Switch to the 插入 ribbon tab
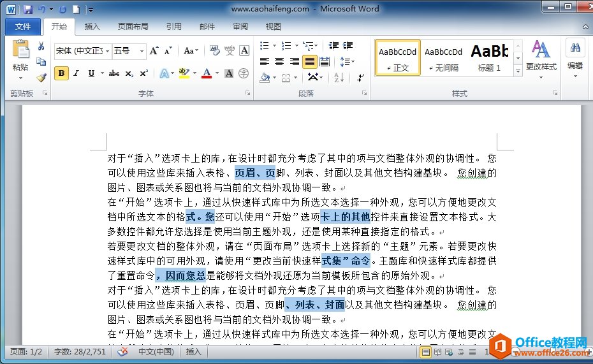Screen dimensions: 593x364 pos(92,27)
